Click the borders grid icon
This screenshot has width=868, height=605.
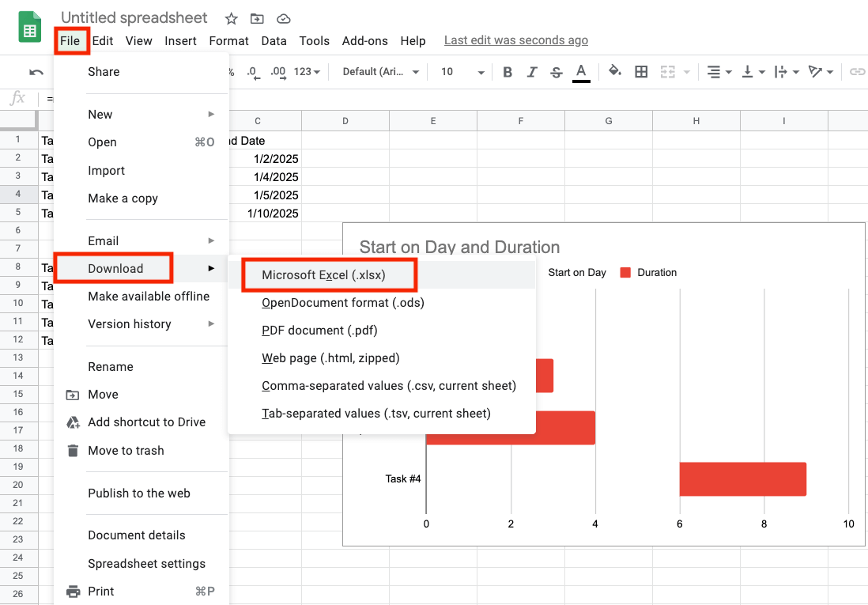(641, 72)
